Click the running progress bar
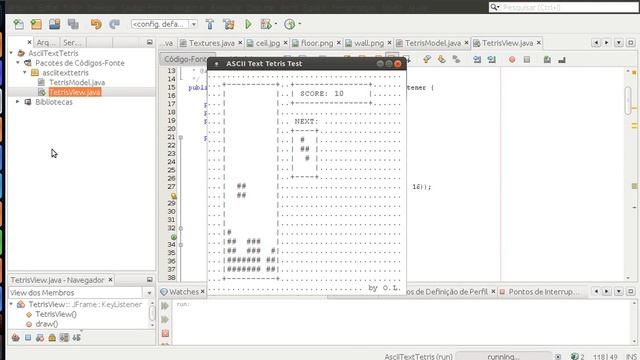Image resolution: width=640 pixels, height=360 pixels. click(504, 356)
